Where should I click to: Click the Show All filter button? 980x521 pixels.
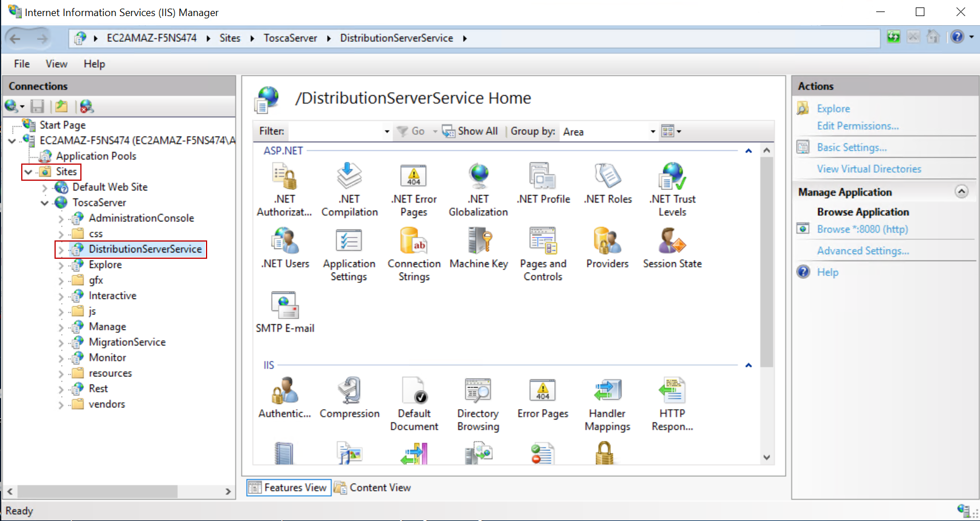tap(470, 131)
